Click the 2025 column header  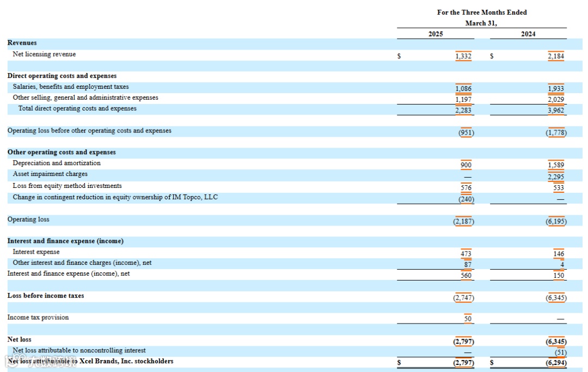(436, 34)
